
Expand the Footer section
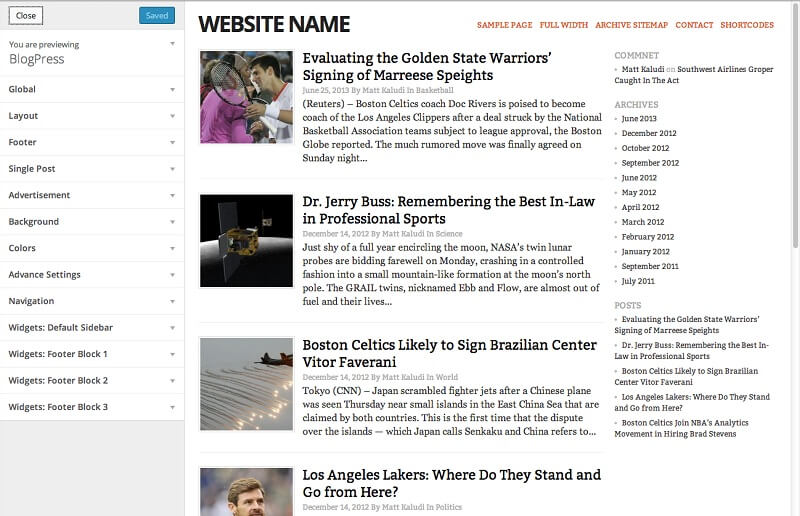(92, 142)
